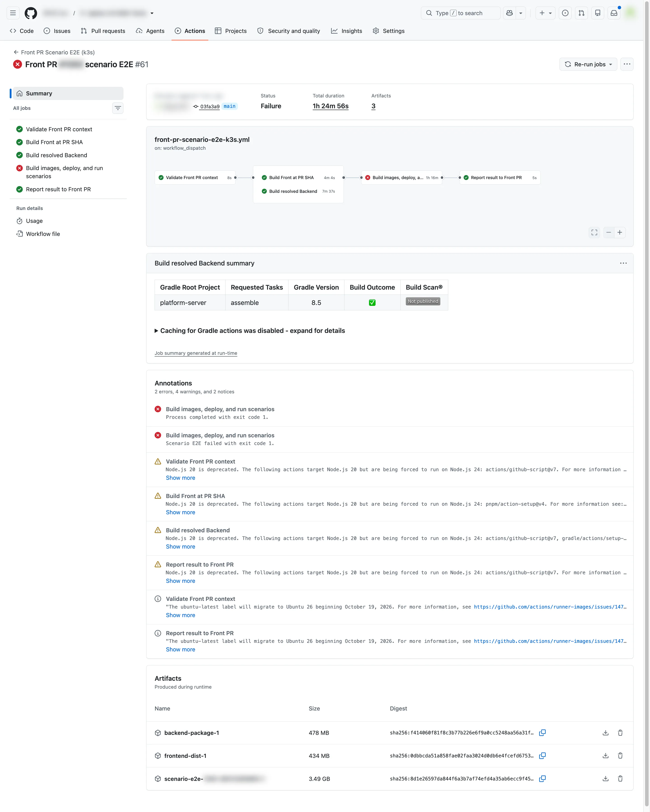The height and width of the screenshot is (812, 650).
Task: Download the scenario-e2e artifact
Action: coord(605,778)
